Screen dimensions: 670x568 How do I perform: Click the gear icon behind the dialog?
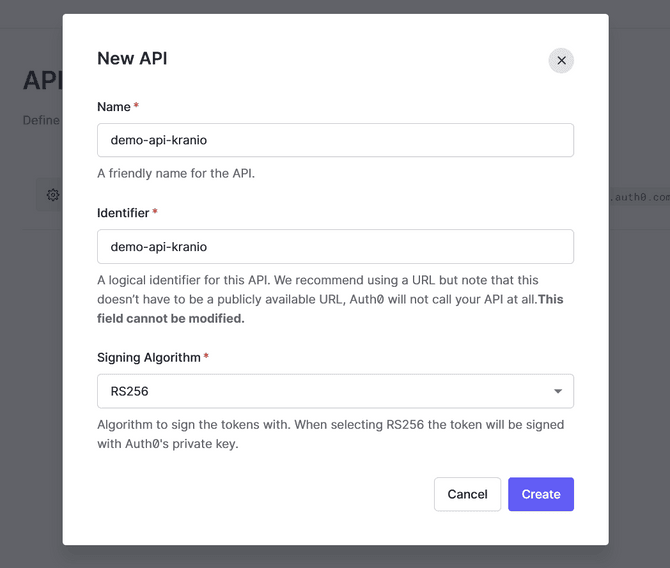(53, 195)
